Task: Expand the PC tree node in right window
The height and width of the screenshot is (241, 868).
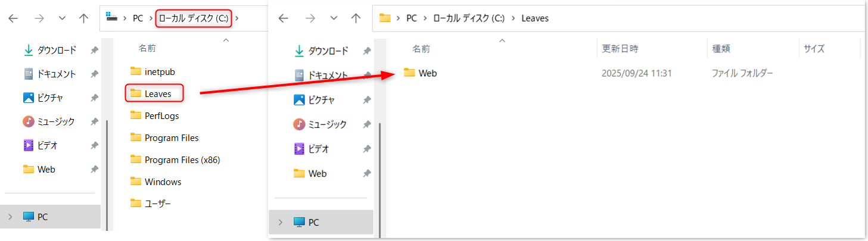Action: click(281, 223)
